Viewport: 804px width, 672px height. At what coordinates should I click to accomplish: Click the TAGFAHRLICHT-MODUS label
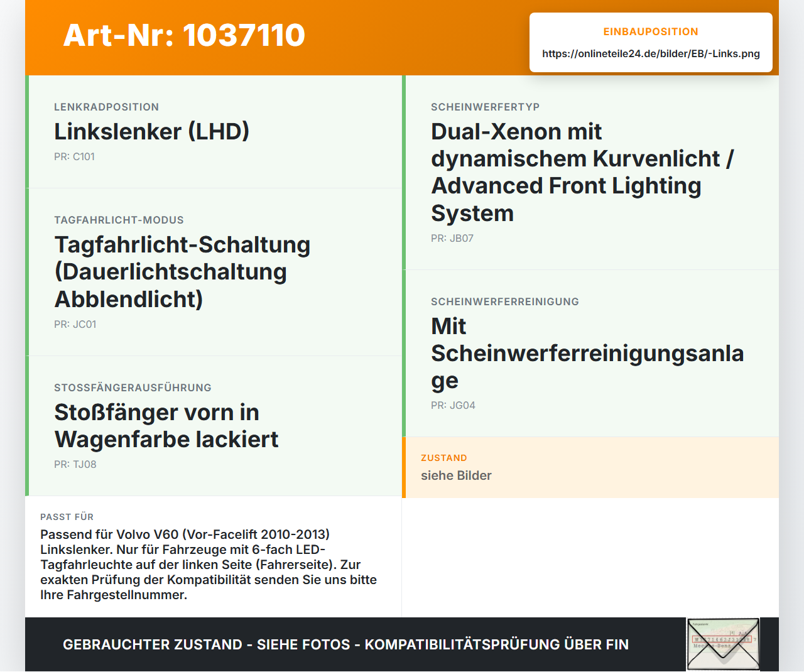pos(119,220)
